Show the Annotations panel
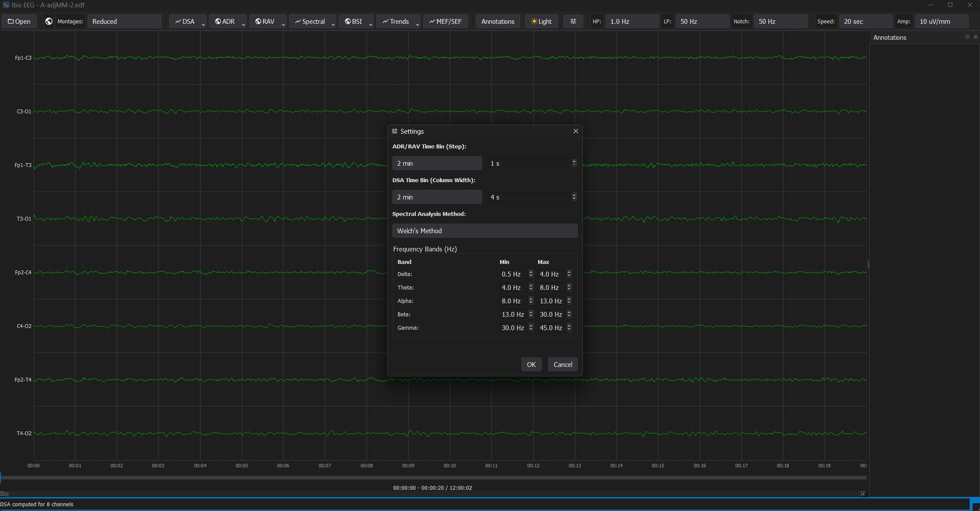Screen dimensions: 980x511 498,21
